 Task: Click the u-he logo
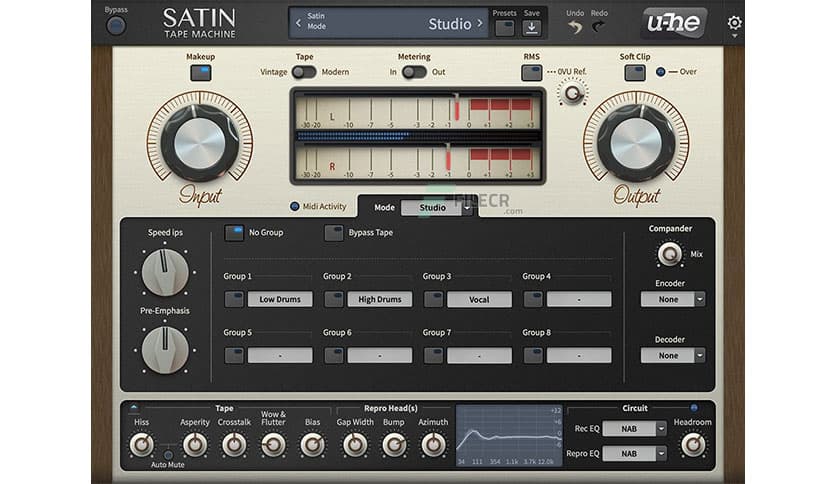pyautogui.click(x=674, y=22)
